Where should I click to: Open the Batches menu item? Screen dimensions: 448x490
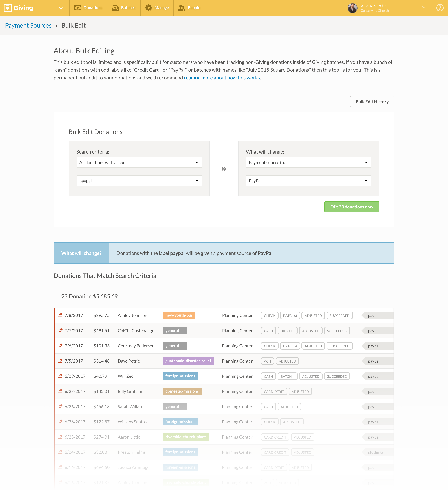click(124, 8)
